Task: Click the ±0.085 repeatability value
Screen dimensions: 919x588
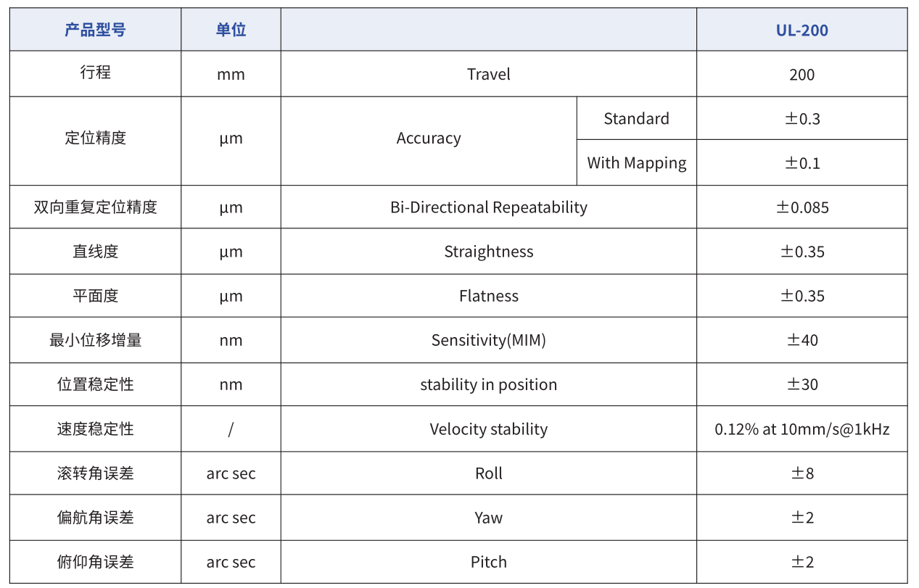Action: 801,207
